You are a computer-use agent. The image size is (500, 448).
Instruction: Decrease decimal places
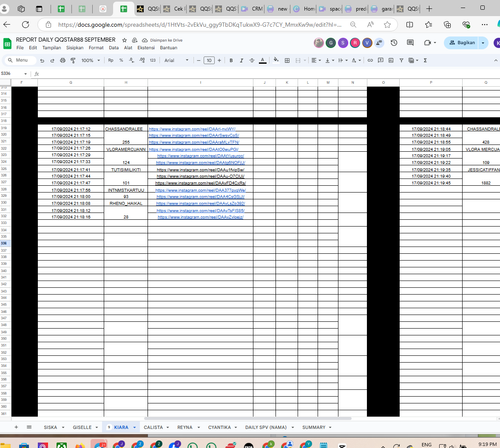click(x=131, y=60)
